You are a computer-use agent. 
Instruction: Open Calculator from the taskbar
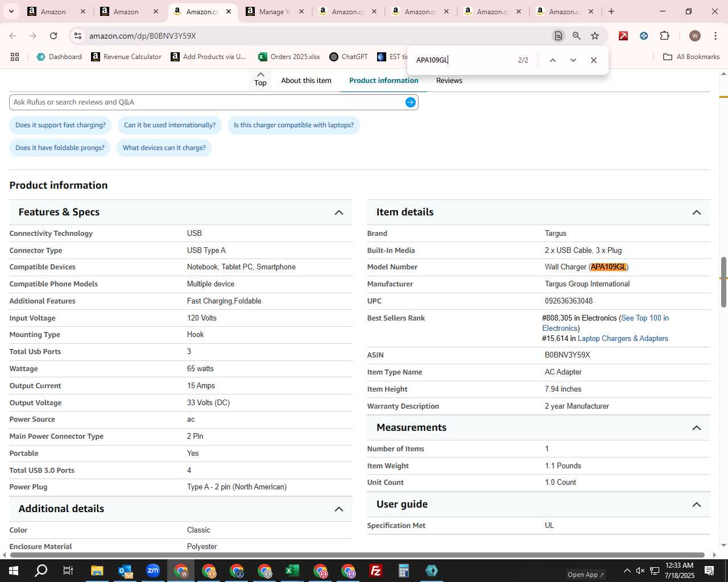coord(404,571)
